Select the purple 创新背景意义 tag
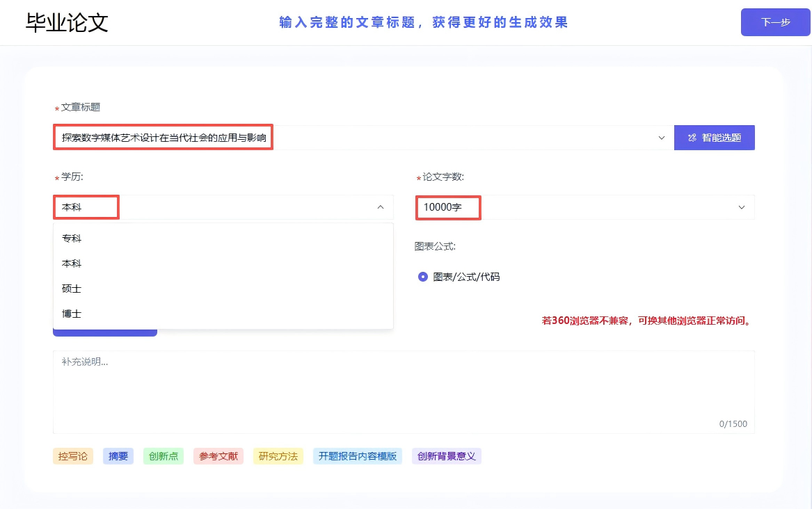Image resolution: width=812 pixels, height=509 pixels. (447, 456)
